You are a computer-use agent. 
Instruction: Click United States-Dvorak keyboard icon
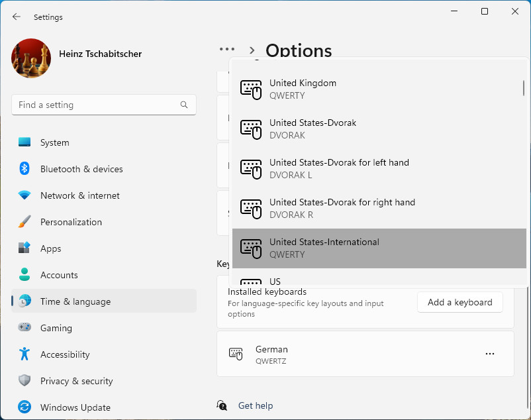click(x=251, y=129)
